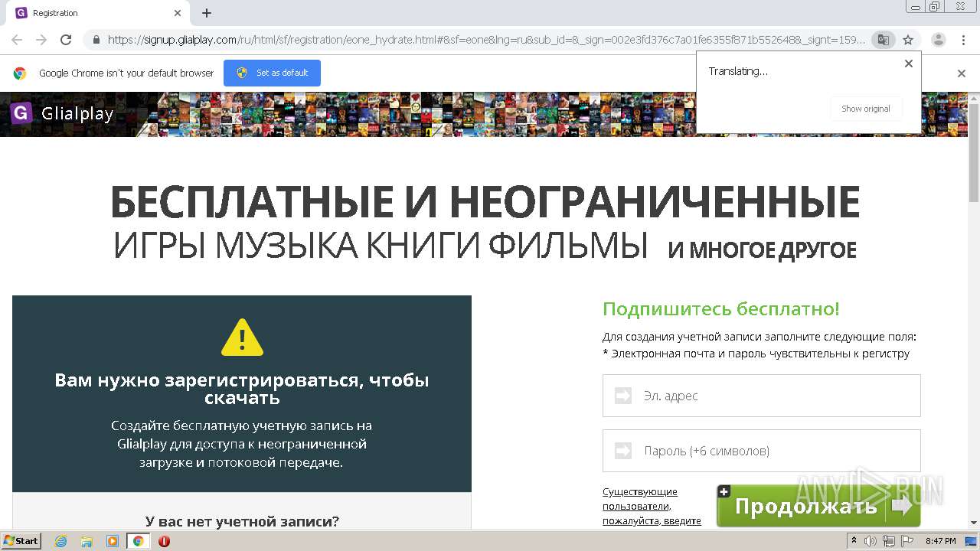Click the Glialplay header name

[77, 114]
